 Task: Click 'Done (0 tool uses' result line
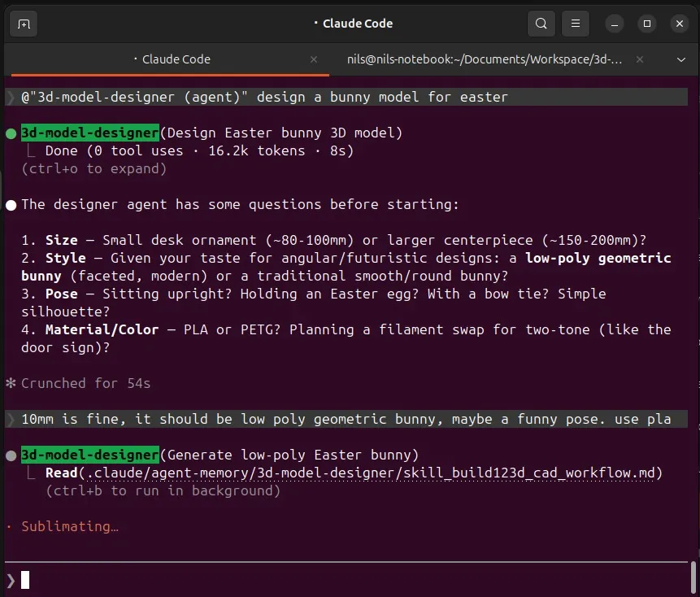pyautogui.click(x=199, y=151)
